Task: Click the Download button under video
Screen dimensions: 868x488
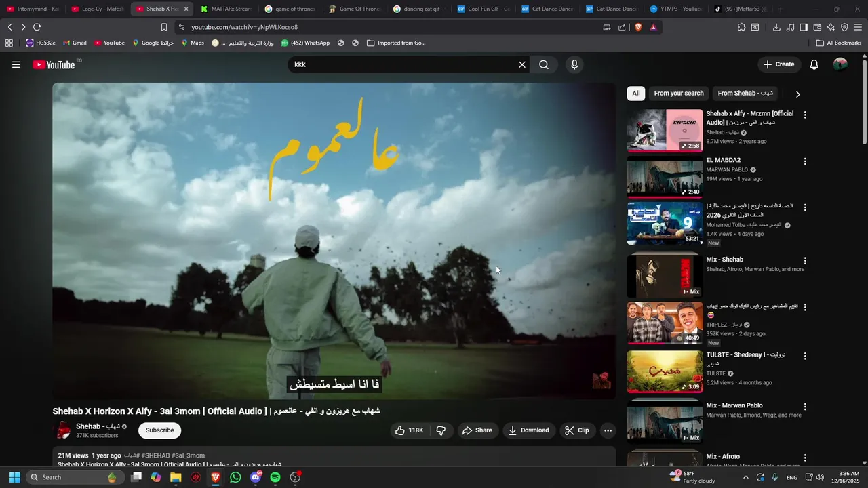Action: click(529, 430)
